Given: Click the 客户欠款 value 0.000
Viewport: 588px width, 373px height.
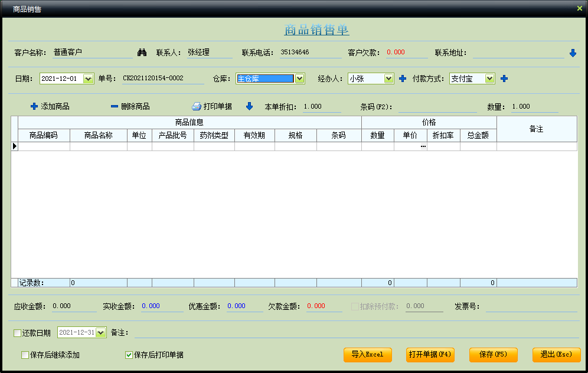Looking at the screenshot, I should point(396,53).
